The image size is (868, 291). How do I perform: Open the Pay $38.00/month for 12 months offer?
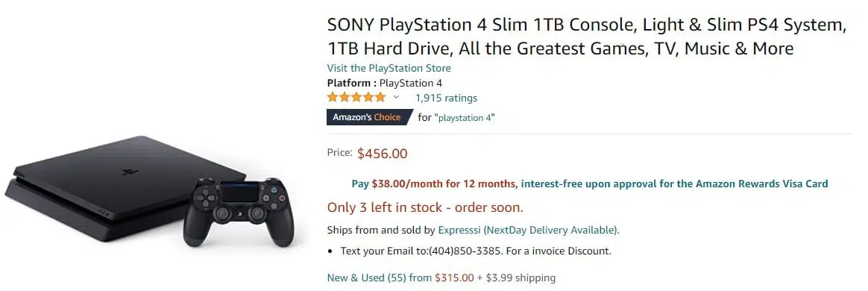(x=434, y=184)
